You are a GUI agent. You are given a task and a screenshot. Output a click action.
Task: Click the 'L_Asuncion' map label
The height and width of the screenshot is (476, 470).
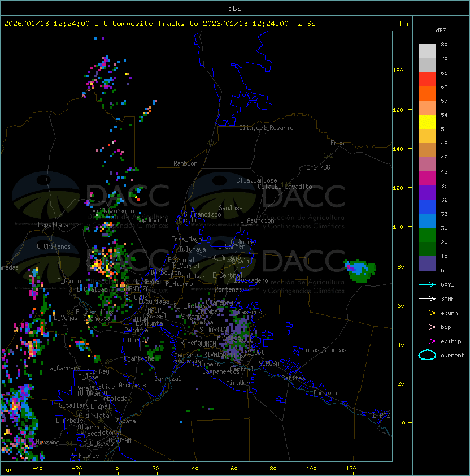pos(257,220)
